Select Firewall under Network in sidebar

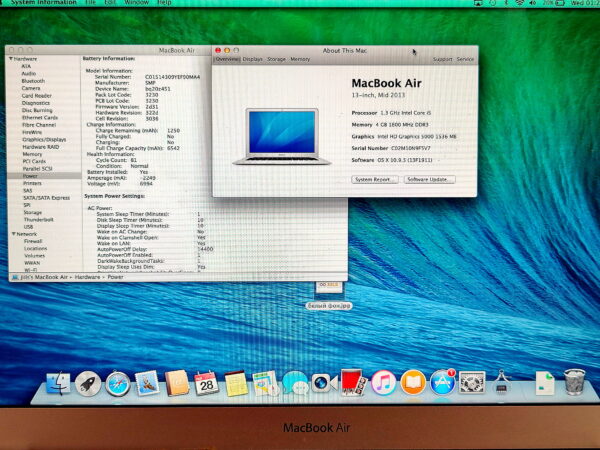[x=33, y=241]
